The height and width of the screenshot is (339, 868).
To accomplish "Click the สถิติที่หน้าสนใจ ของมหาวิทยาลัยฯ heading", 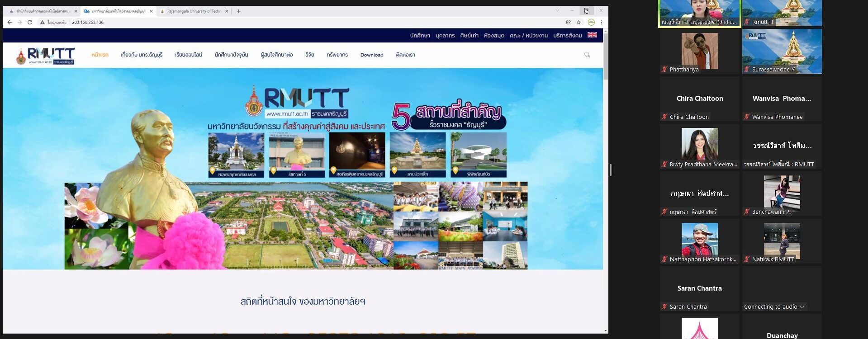I will click(x=303, y=301).
